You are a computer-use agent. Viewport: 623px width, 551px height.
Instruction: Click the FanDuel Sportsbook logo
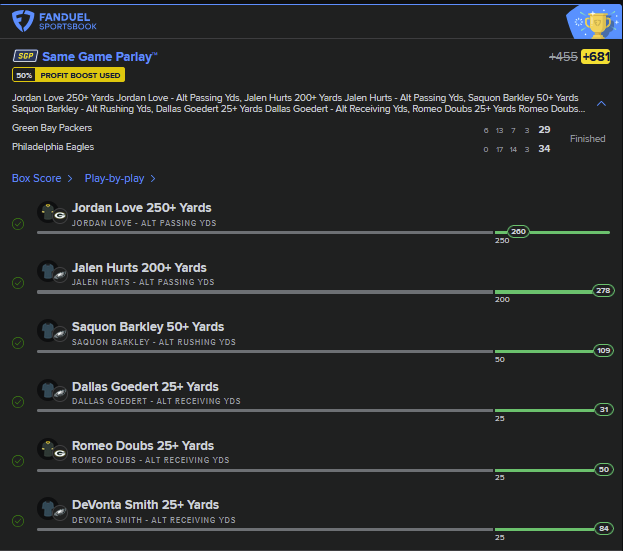click(x=54, y=21)
